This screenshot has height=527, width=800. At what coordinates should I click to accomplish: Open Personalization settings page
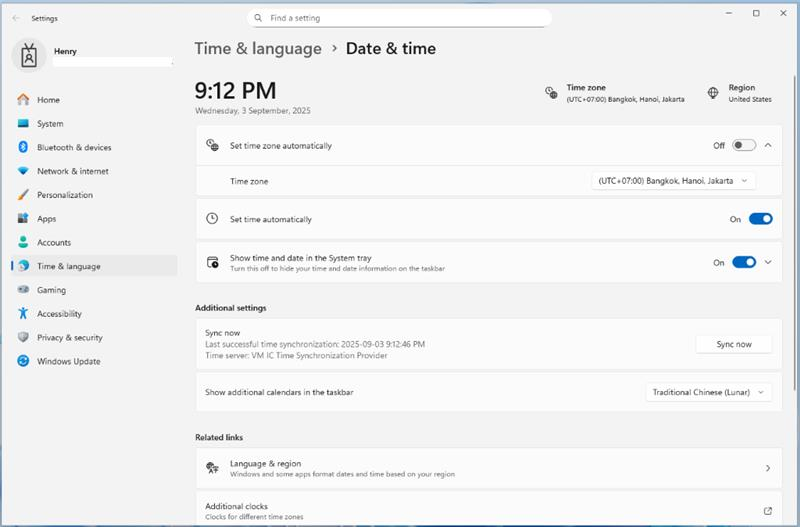(x=94, y=194)
